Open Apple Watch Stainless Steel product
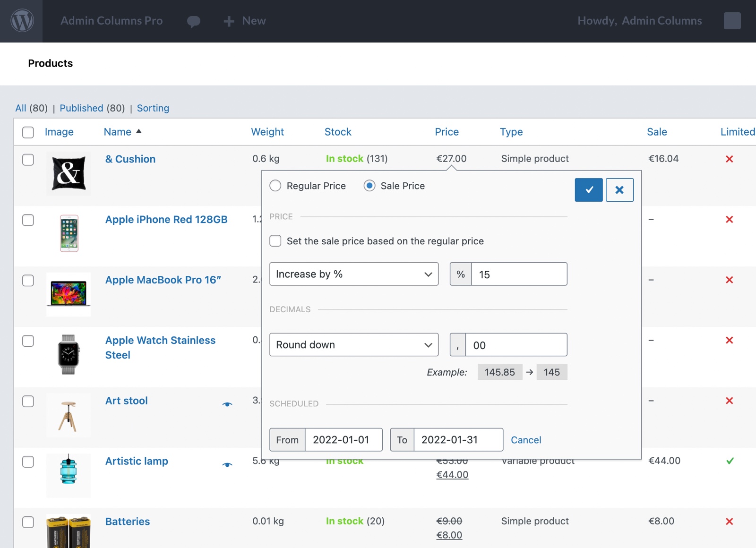Screen dimensions: 756x548 click(160, 348)
